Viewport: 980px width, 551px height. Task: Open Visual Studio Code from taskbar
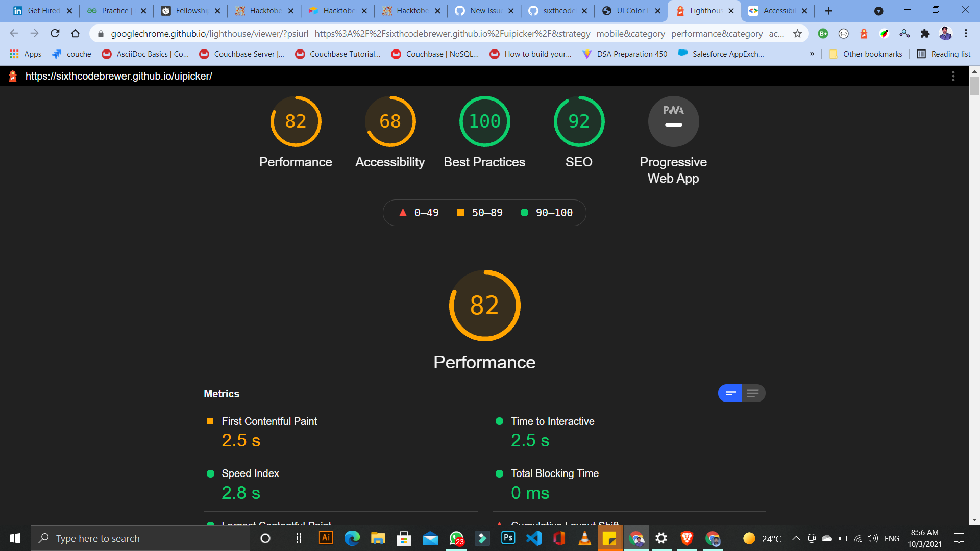(x=534, y=538)
